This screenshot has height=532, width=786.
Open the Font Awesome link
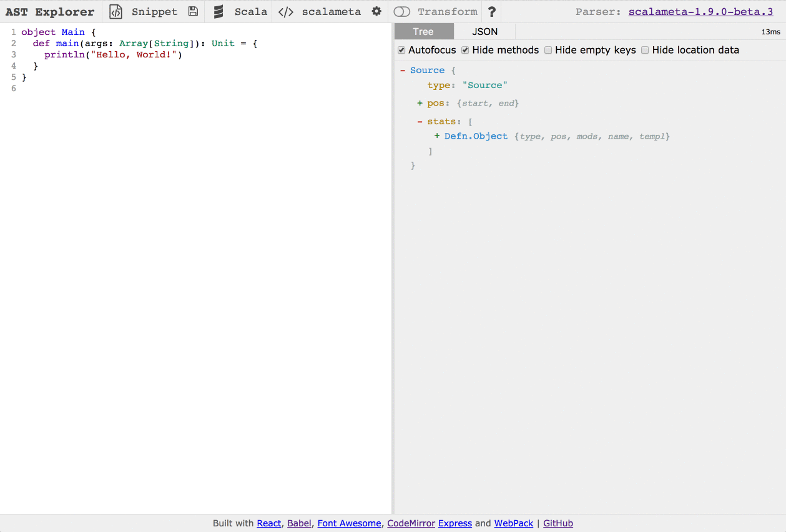tap(349, 523)
